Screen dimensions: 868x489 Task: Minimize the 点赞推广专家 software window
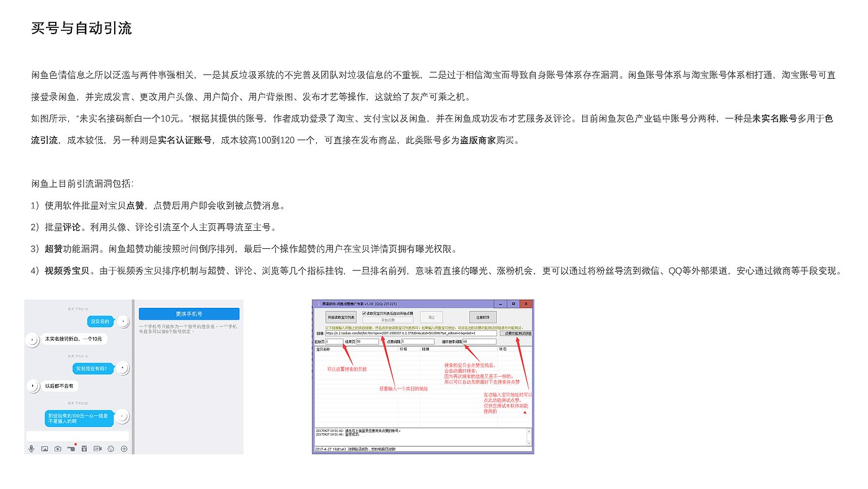click(499, 304)
